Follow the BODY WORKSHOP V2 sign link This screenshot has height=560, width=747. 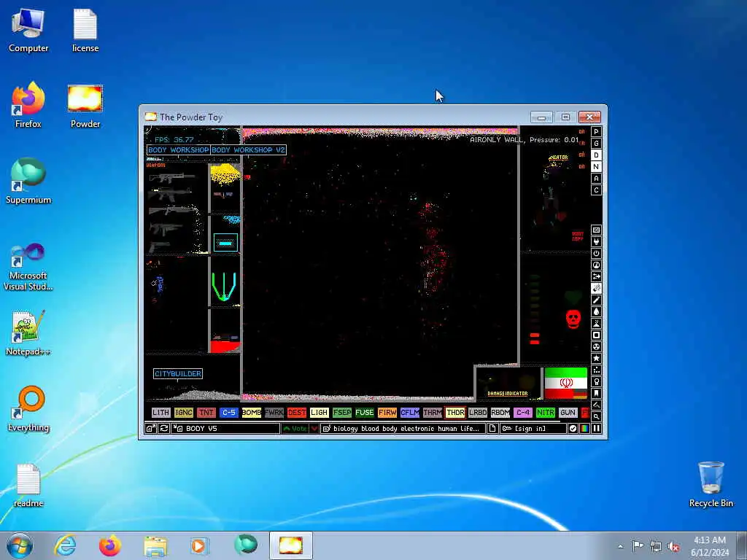tap(248, 150)
